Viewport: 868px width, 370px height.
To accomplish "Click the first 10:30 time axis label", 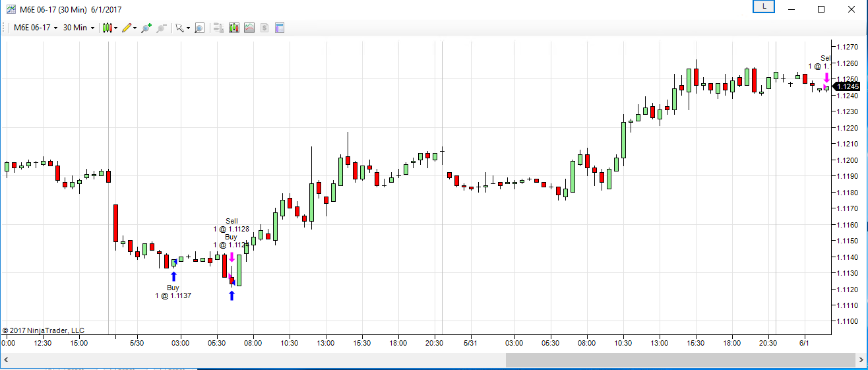I will pyautogui.click(x=289, y=343).
